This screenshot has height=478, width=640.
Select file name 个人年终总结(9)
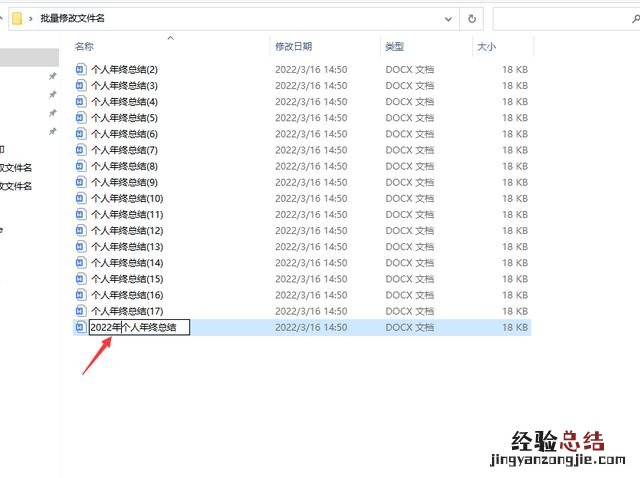click(x=124, y=182)
